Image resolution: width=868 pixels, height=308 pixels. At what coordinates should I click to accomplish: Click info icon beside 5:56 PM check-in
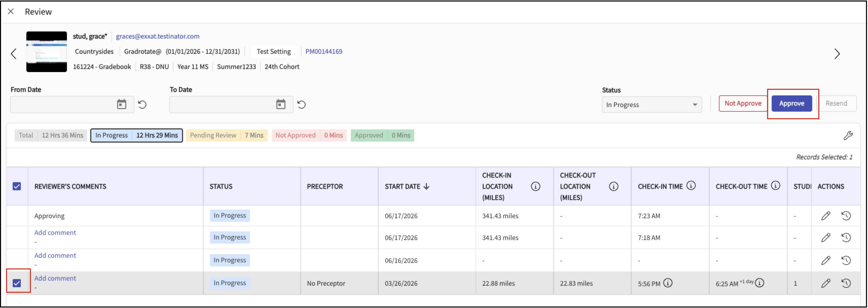click(x=668, y=283)
